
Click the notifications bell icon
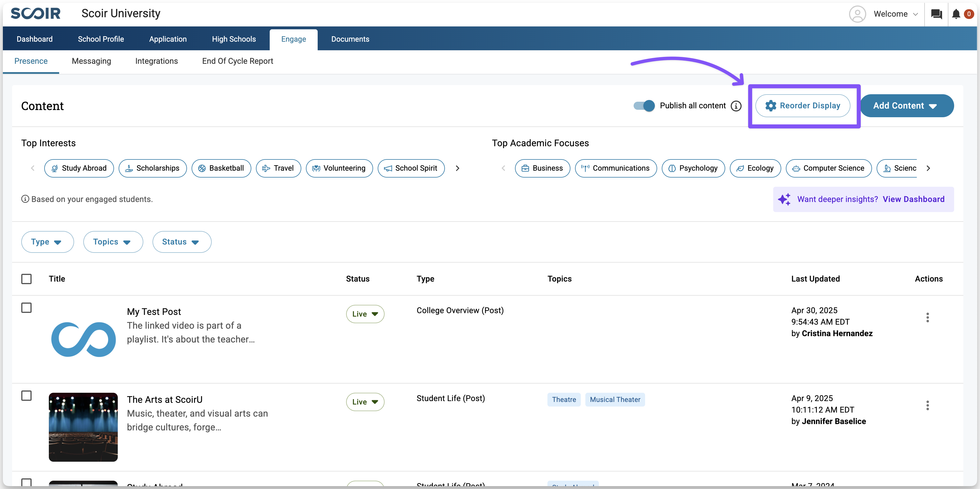pos(956,14)
